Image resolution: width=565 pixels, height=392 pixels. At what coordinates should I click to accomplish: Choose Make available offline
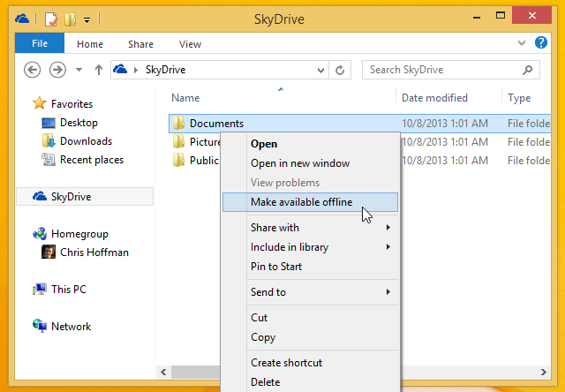(x=301, y=202)
